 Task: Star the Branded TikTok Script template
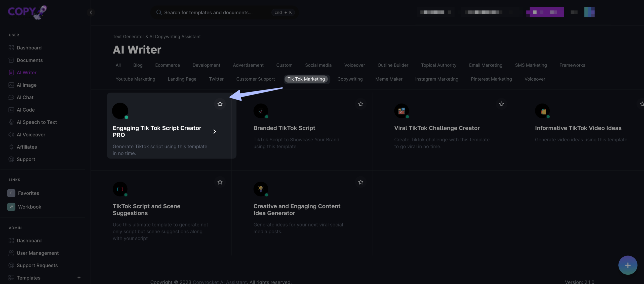tap(360, 104)
